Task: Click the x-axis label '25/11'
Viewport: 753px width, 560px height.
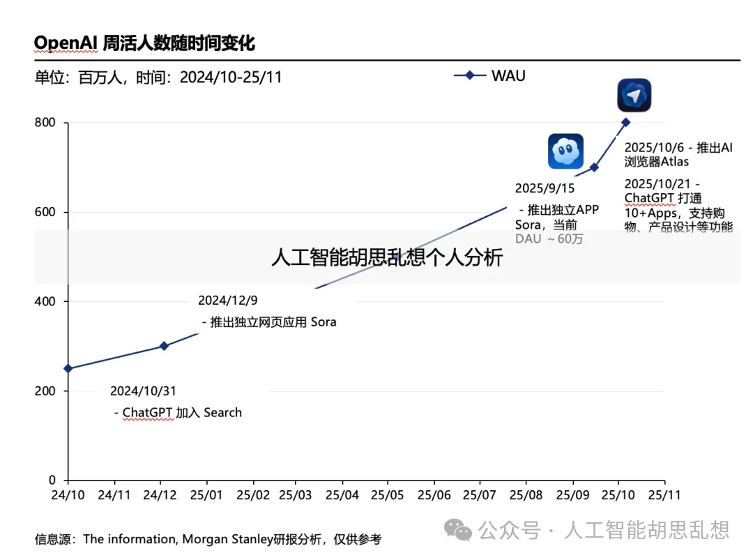Action: tap(664, 495)
